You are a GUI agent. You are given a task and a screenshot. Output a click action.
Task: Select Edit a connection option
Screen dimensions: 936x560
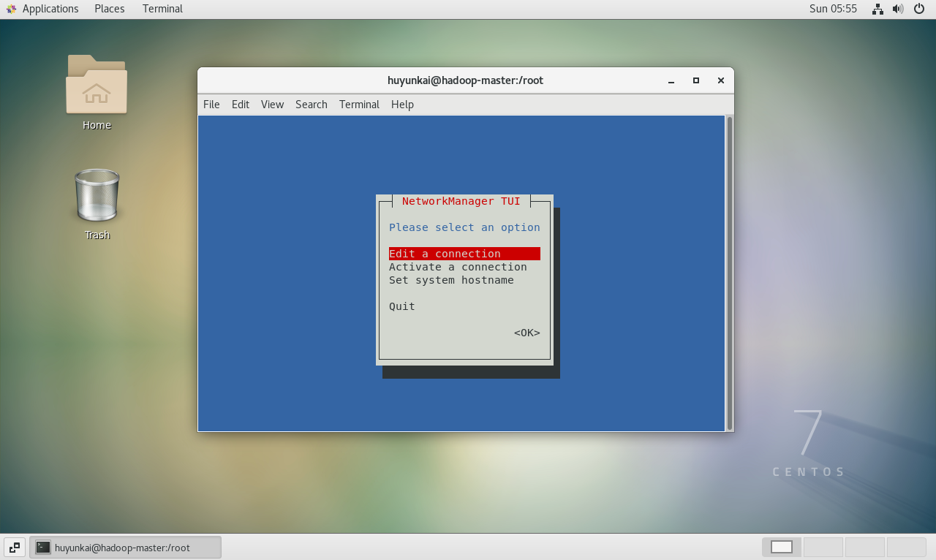464,254
